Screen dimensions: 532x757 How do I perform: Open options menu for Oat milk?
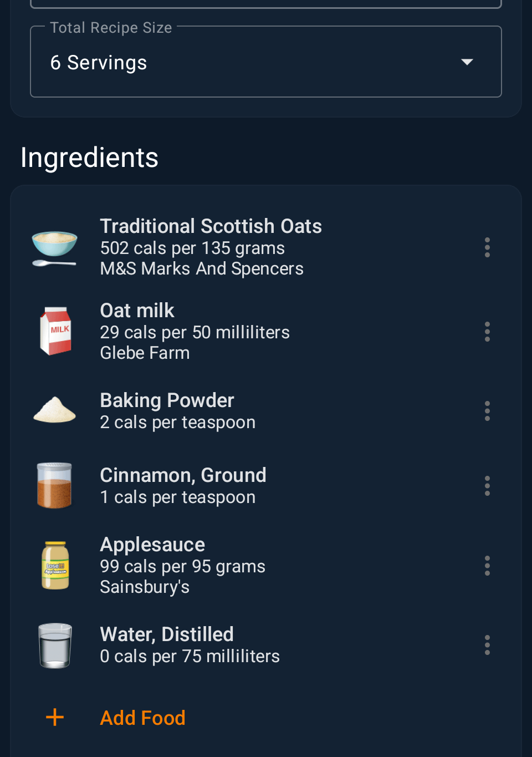487,332
